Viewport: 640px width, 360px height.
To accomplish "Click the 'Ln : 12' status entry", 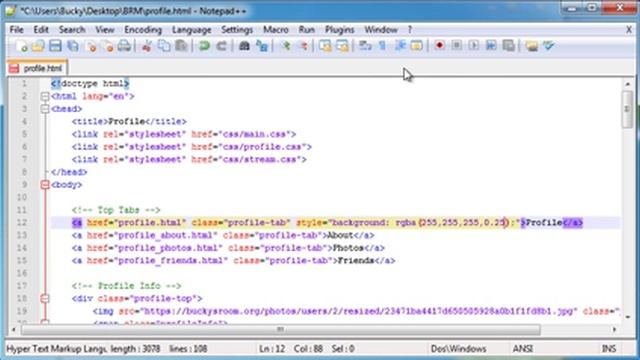I will point(272,349).
